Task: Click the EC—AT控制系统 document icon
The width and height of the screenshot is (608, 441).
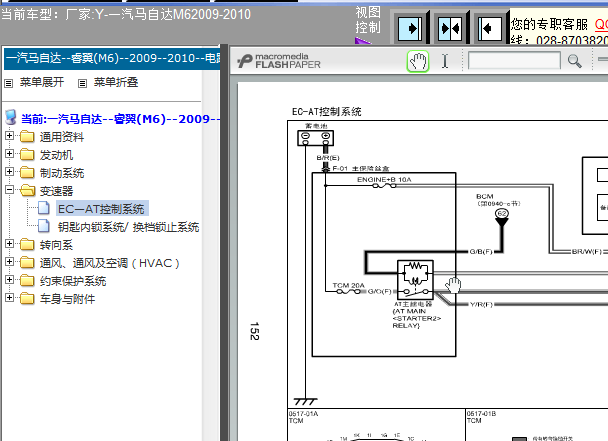Action: (x=44, y=208)
